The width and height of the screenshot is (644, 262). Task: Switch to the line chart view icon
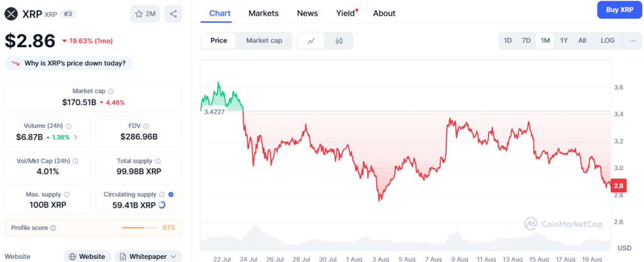click(x=311, y=41)
